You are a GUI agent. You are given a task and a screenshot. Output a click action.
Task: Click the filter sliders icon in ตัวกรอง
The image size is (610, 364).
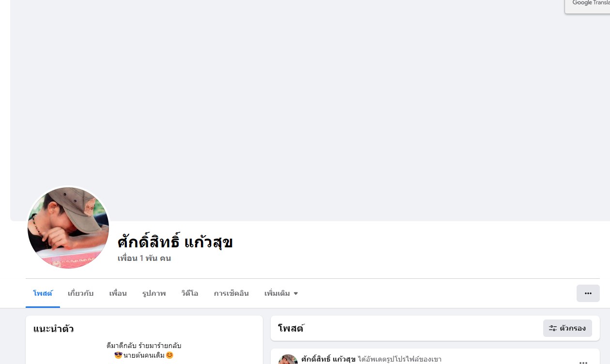[x=552, y=328]
